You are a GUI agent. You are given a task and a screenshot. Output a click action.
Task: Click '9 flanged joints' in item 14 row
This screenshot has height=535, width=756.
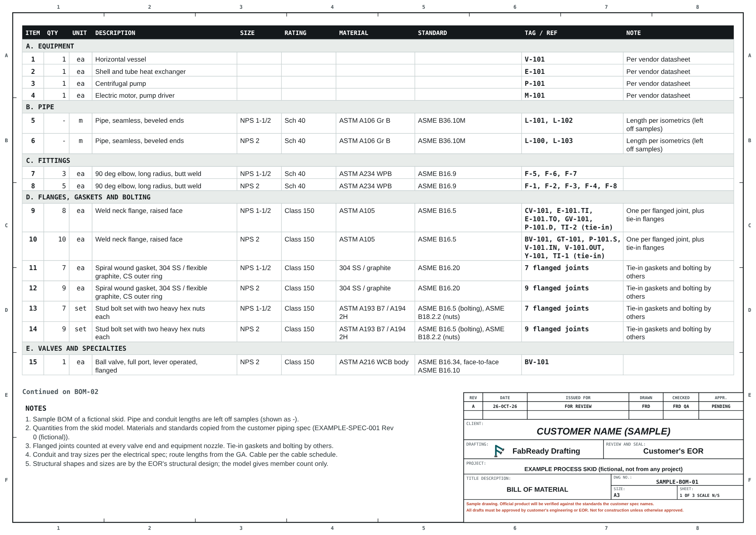coord(557,329)
